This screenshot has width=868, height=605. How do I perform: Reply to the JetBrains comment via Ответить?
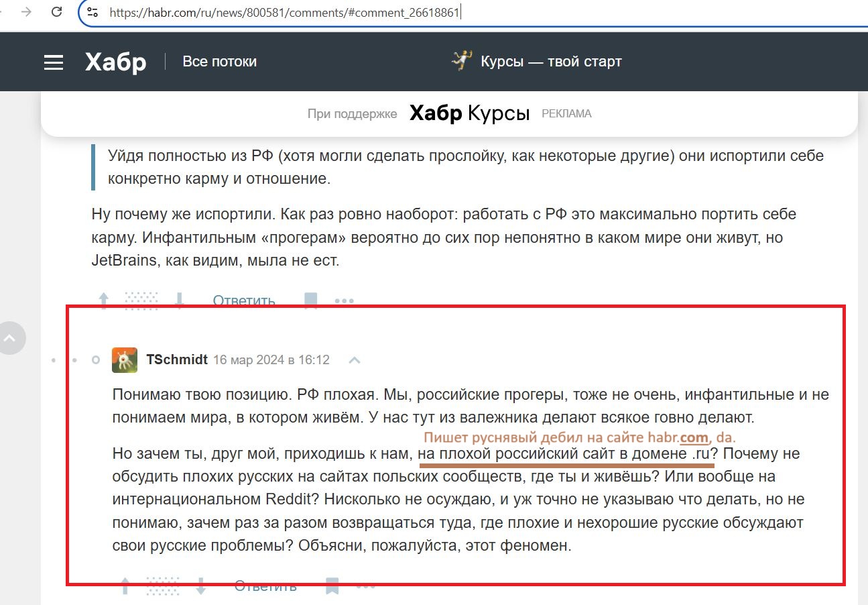click(244, 300)
